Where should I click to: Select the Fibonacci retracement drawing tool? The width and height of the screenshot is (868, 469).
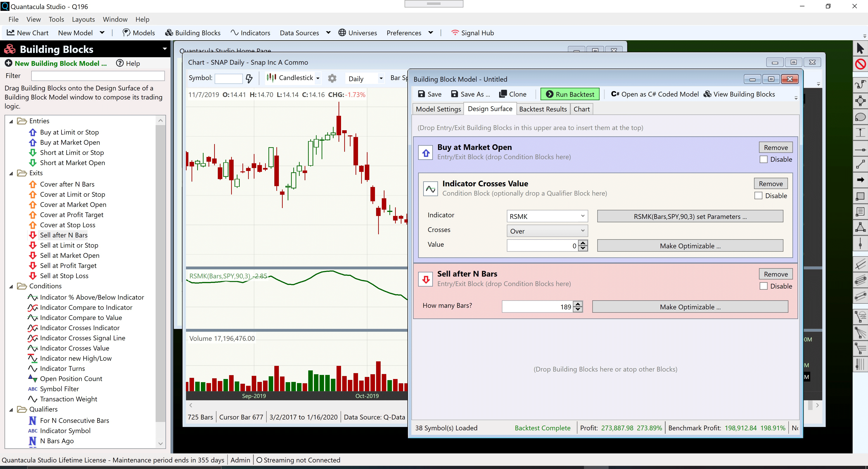(x=860, y=349)
